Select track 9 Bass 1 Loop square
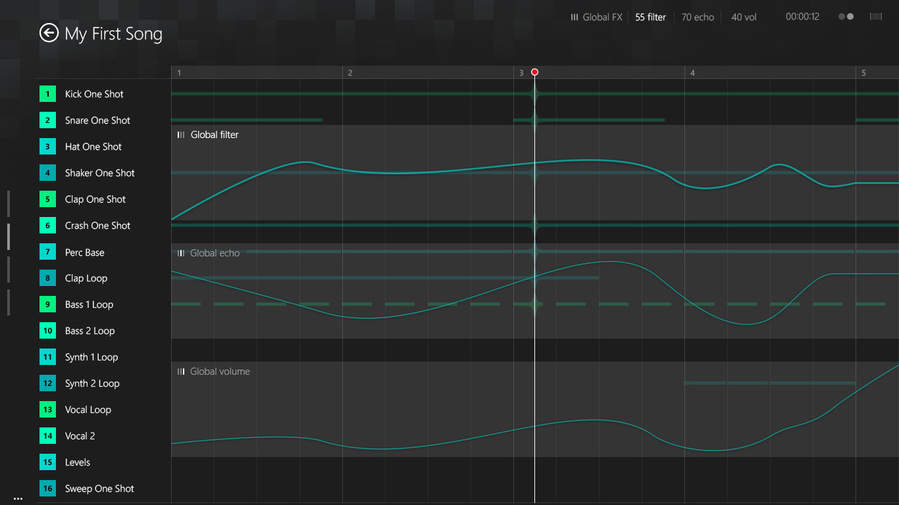The image size is (899, 505). tap(48, 304)
